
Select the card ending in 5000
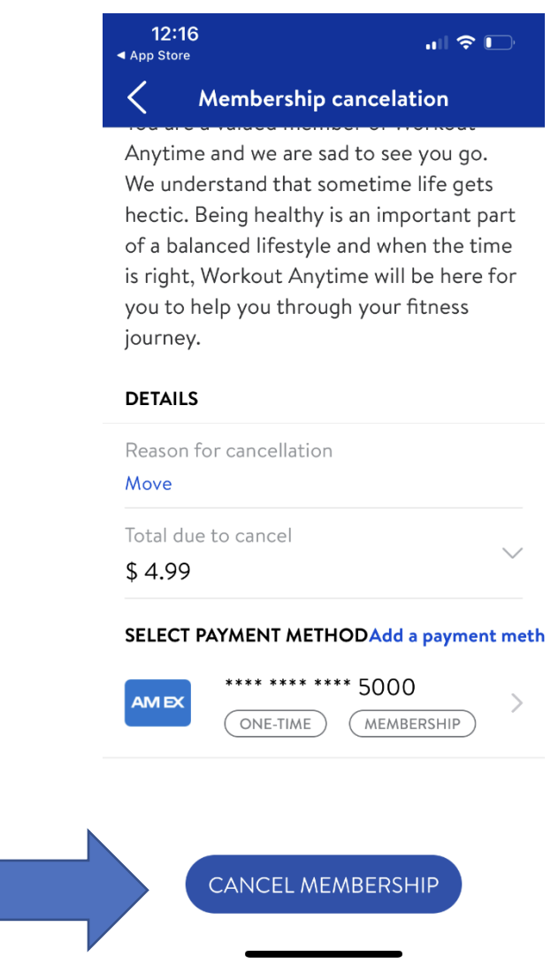320,687
